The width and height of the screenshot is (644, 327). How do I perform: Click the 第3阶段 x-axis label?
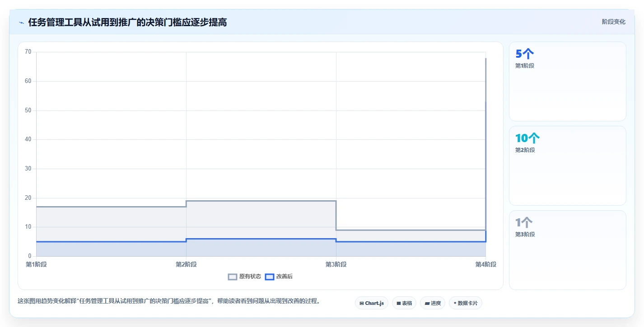tap(336, 264)
